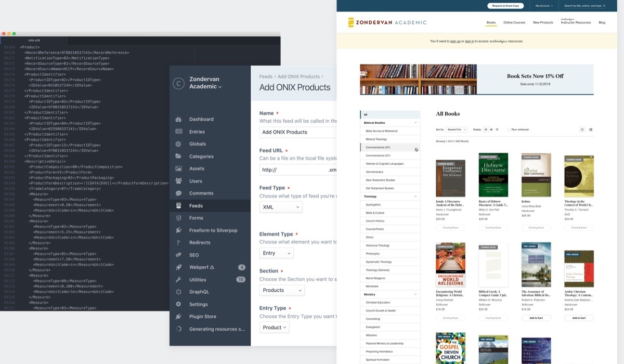Open the Sort by Newest First dropdown
The image size is (624, 364).
457,129
